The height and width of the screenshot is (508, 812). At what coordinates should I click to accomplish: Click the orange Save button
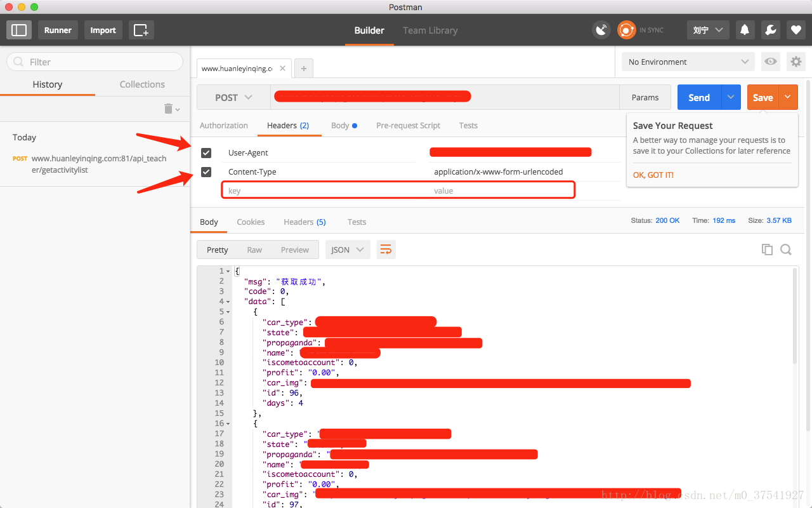[763, 97]
